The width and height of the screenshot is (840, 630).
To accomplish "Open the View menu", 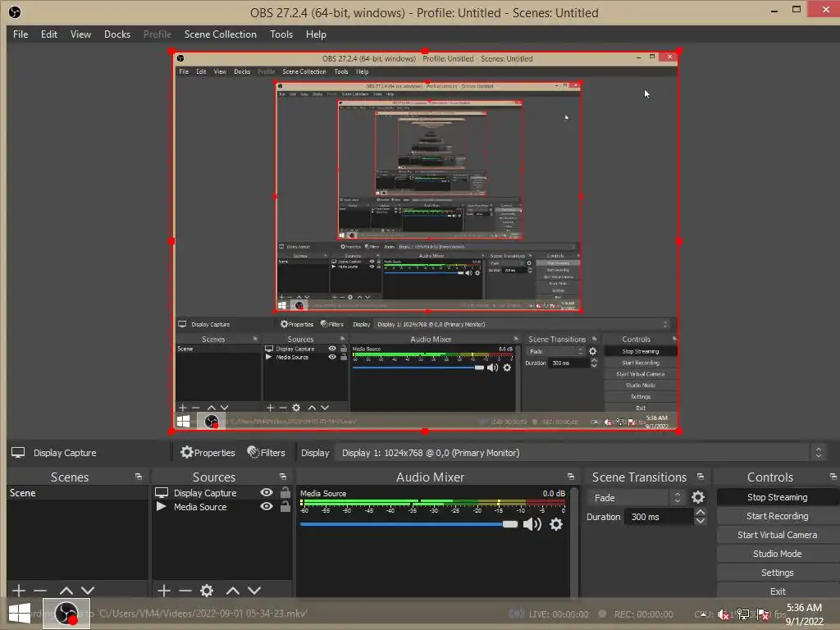I will [80, 34].
